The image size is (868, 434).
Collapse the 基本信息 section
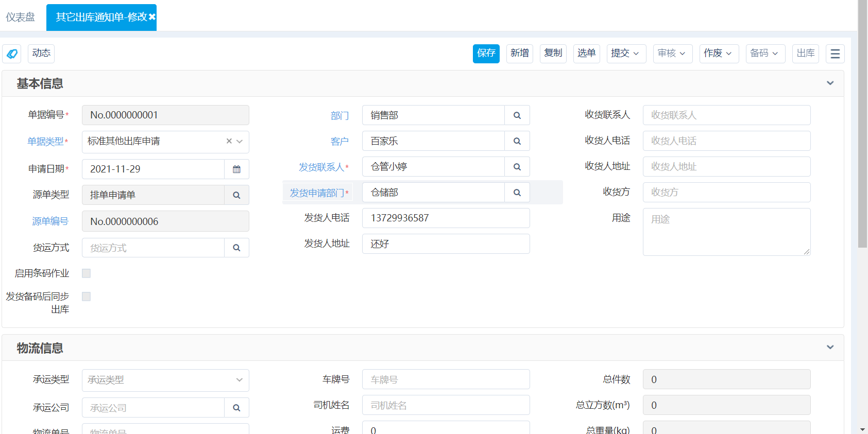[830, 83]
